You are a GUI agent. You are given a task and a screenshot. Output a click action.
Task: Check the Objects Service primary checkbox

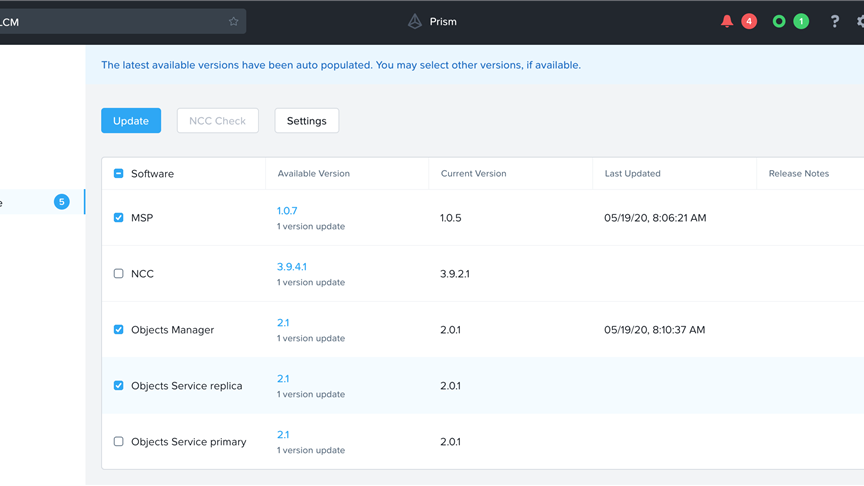point(119,441)
